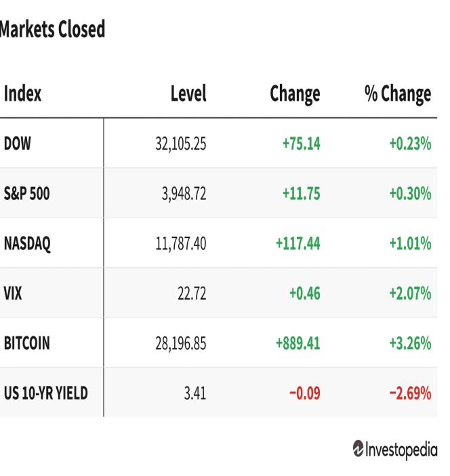Select the VIX row label
Screen dimensions: 450x476
coord(13,293)
